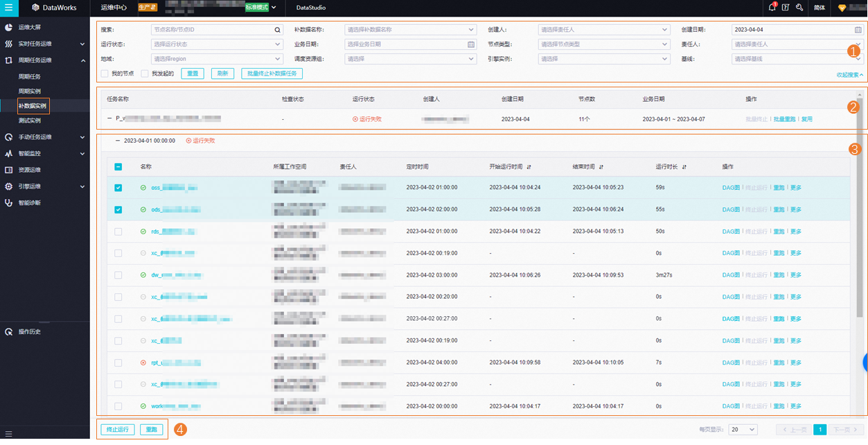Check the rds_ row checkbox
868x445 pixels.
[118, 232]
